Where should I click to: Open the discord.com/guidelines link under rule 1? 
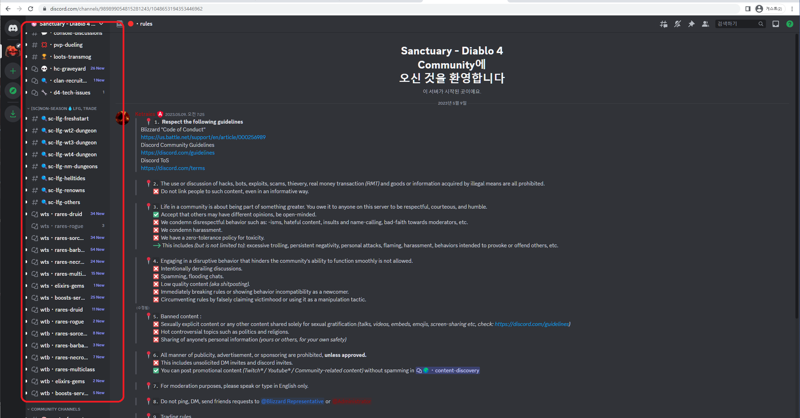tap(178, 153)
